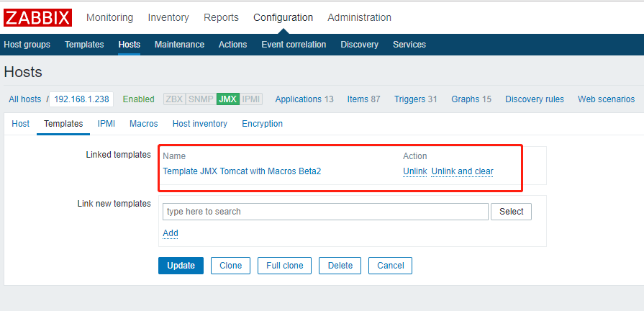Click the template search input field
The height and width of the screenshot is (311, 644).
[x=325, y=212]
